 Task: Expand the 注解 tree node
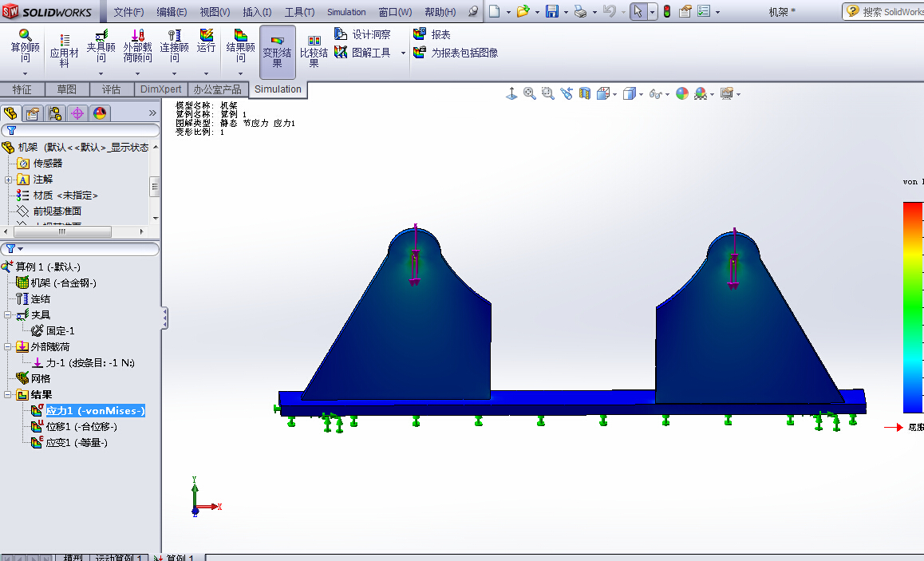pos(8,180)
